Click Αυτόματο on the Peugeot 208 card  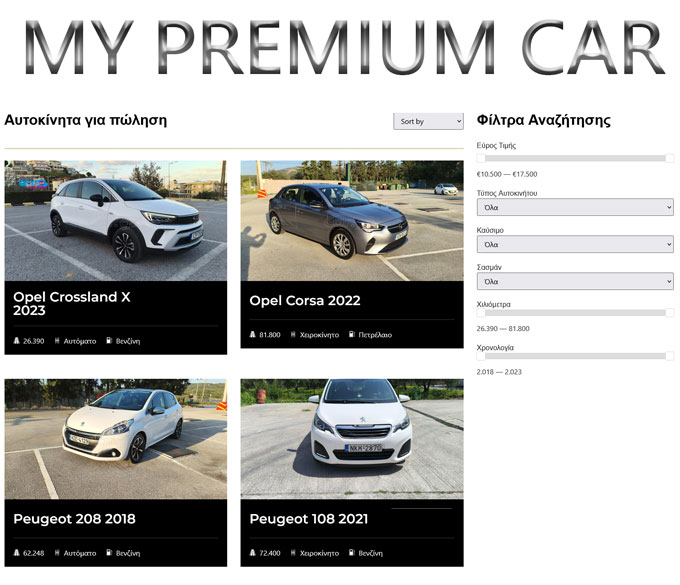[80, 553]
